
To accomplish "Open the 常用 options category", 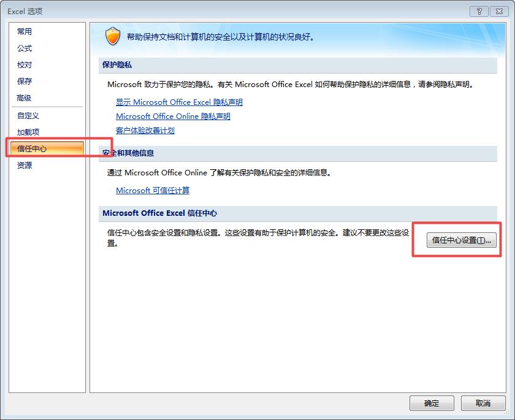I will pos(25,31).
